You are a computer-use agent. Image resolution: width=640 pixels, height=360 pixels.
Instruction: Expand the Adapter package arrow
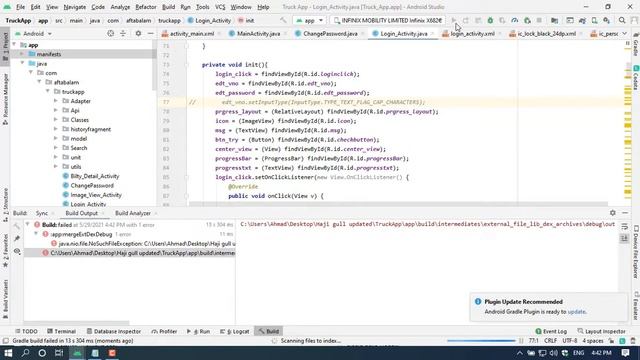point(56,101)
